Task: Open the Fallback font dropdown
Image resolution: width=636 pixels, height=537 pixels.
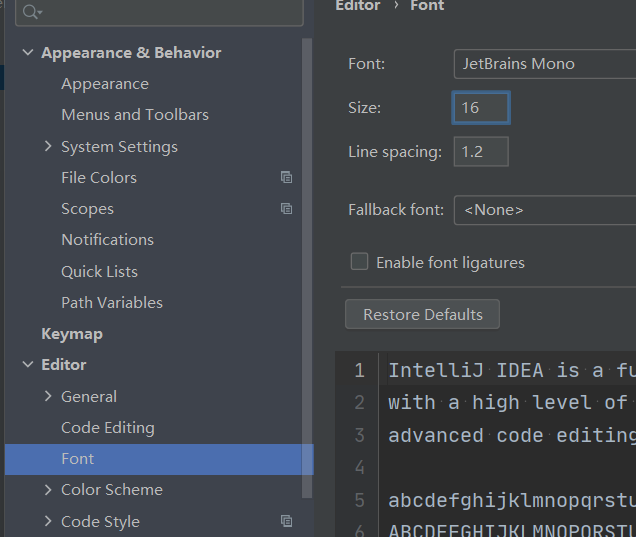Action: [544, 210]
